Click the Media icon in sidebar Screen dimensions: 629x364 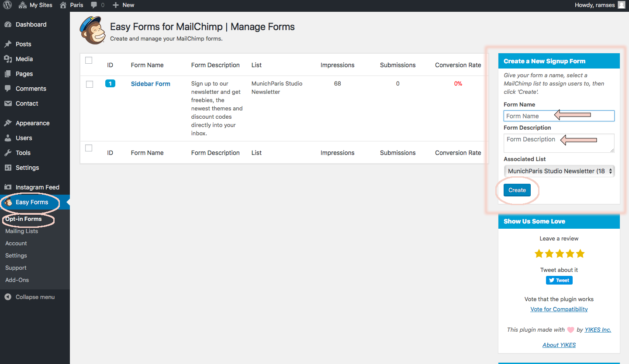[8, 59]
